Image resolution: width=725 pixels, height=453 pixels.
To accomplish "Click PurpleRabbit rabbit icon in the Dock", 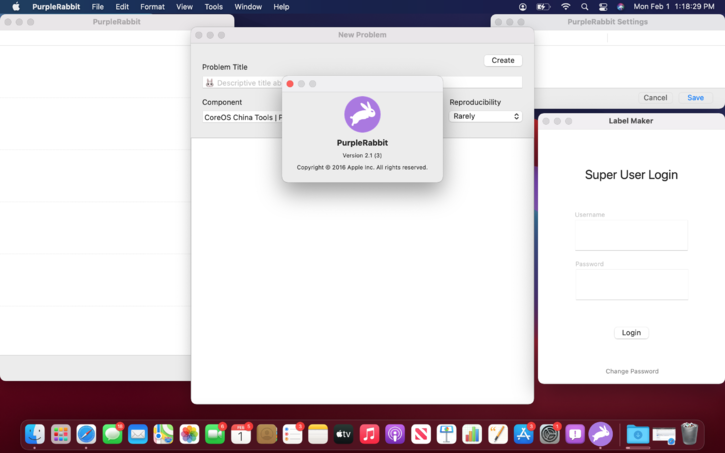I will (x=601, y=434).
